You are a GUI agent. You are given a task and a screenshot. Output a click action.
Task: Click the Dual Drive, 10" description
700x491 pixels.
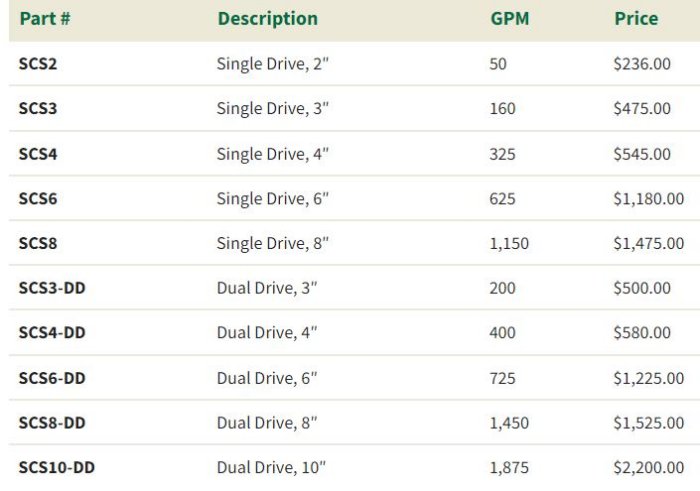click(271, 468)
